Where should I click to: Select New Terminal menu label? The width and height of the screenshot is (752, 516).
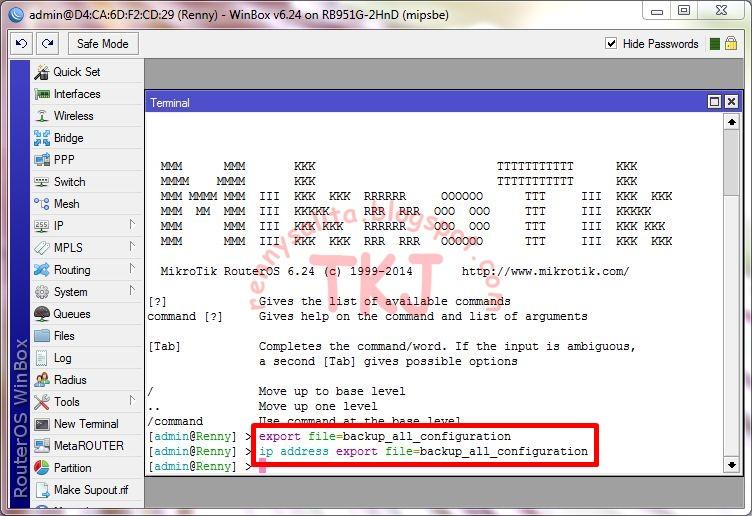click(x=86, y=424)
